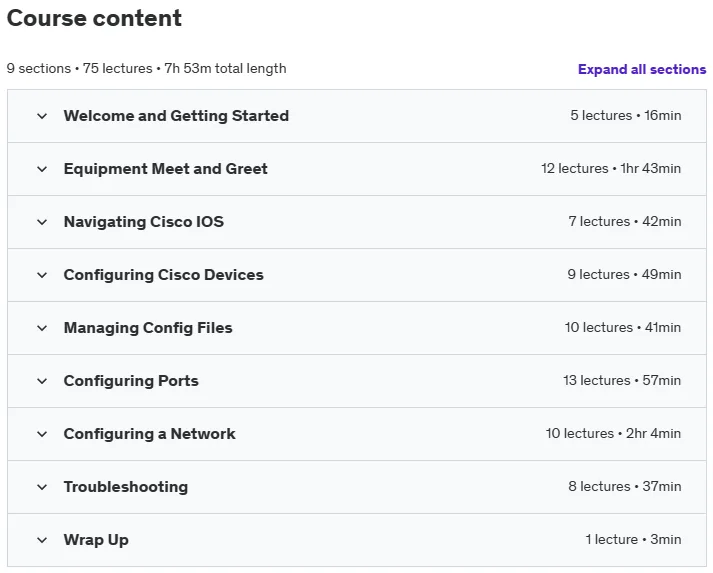Select the Configuring Ports section title

(131, 381)
